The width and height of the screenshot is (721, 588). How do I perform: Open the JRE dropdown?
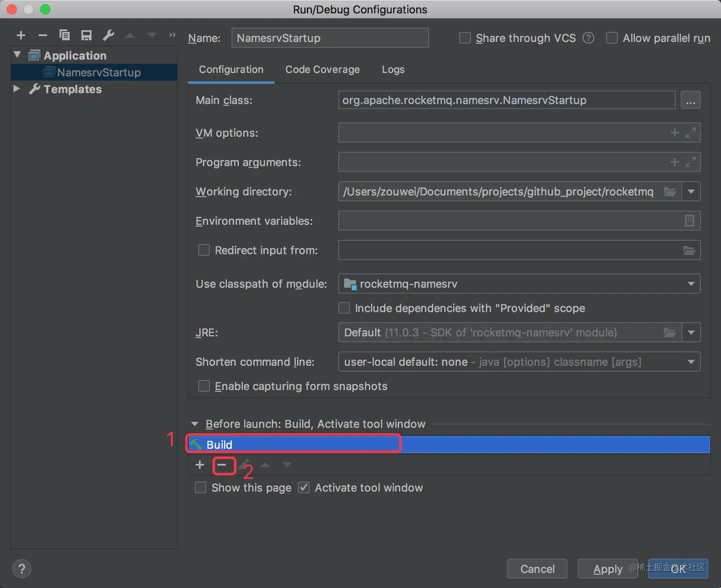[x=691, y=333]
